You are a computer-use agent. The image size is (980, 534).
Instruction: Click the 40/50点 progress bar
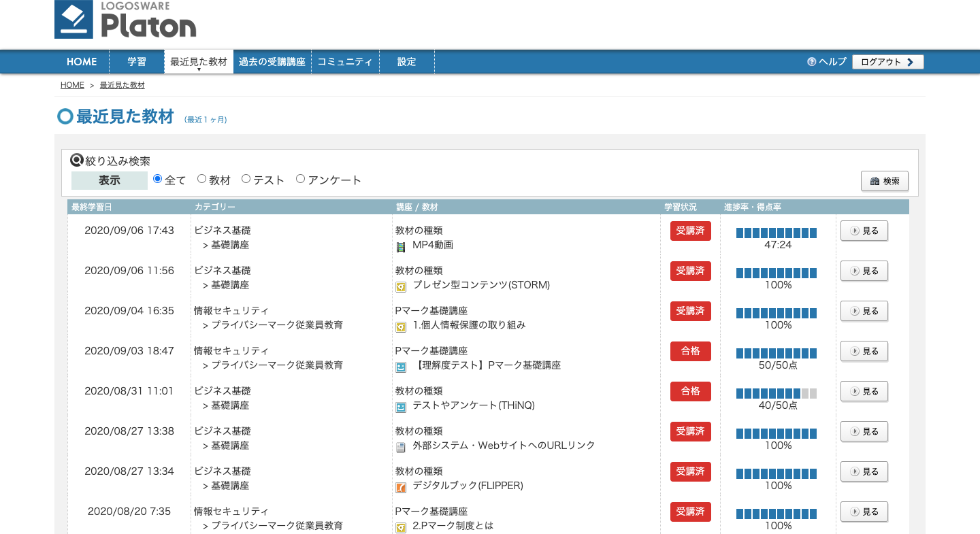[777, 393]
